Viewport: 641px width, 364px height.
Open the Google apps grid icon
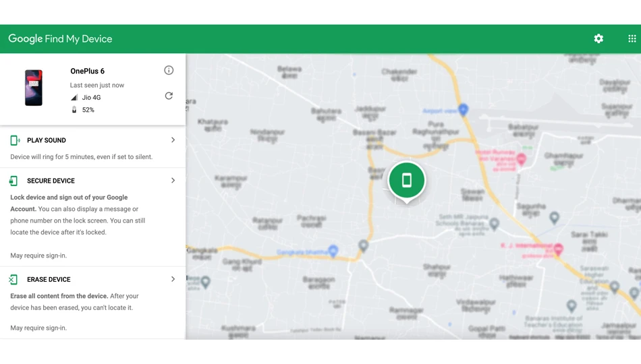[x=632, y=38]
